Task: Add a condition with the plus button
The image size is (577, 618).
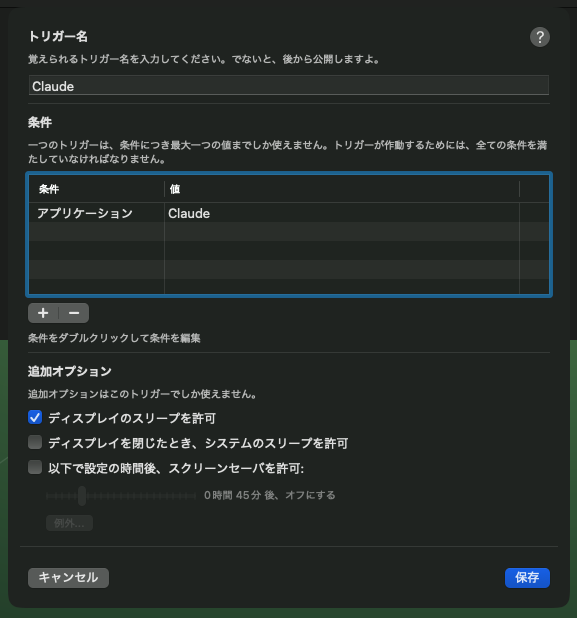Action: (43, 313)
